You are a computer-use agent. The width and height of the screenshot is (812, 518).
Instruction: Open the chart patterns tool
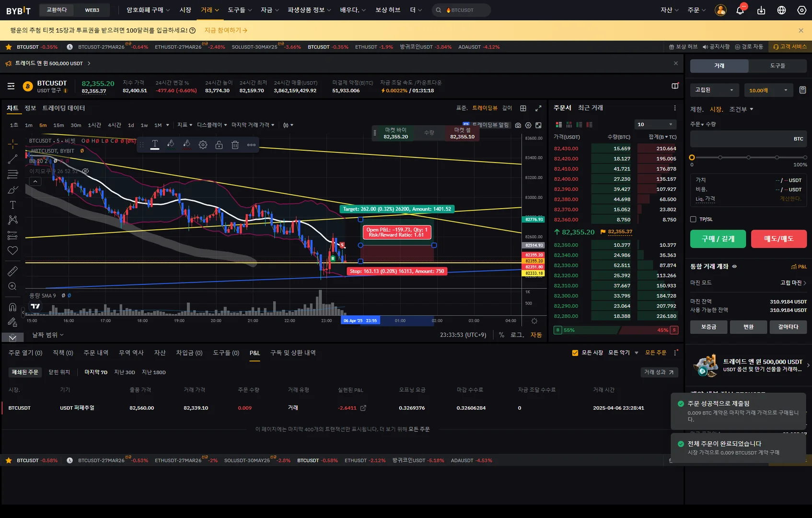13,220
